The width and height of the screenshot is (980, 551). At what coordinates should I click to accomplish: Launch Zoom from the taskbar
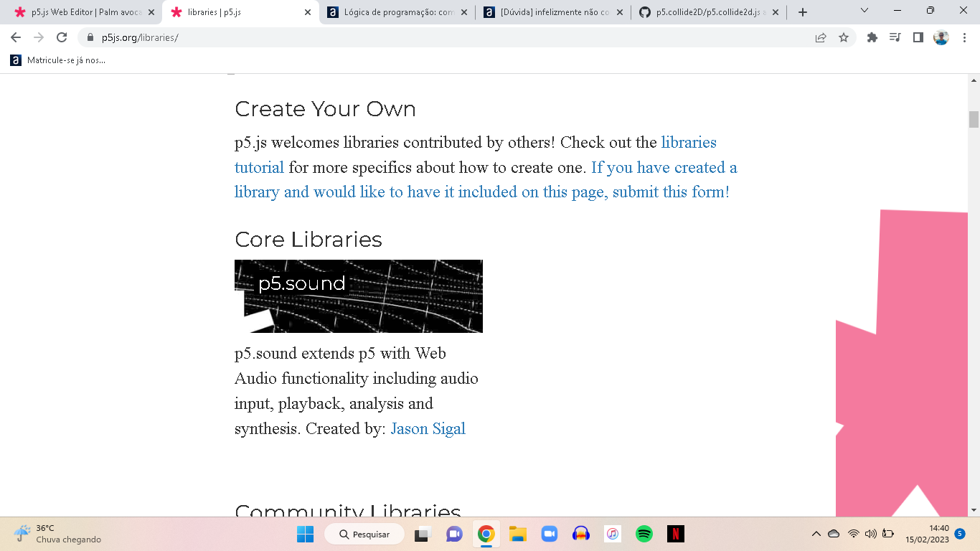pyautogui.click(x=549, y=534)
